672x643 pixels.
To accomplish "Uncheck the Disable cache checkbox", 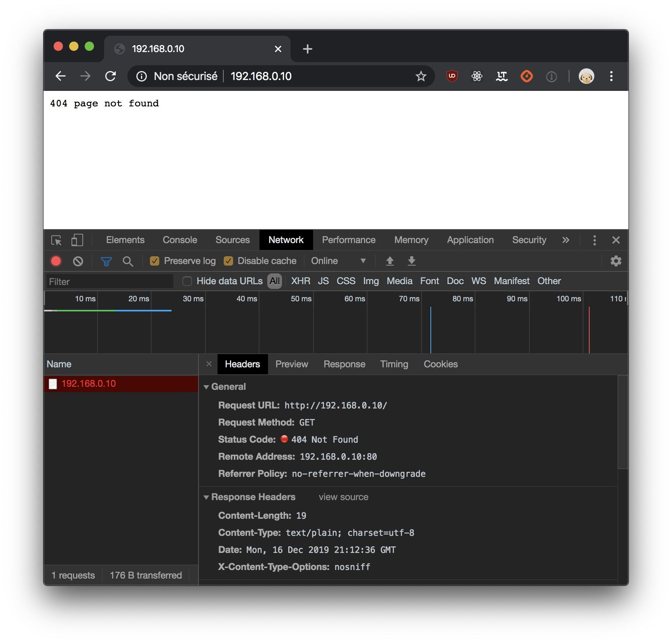I will click(x=228, y=261).
